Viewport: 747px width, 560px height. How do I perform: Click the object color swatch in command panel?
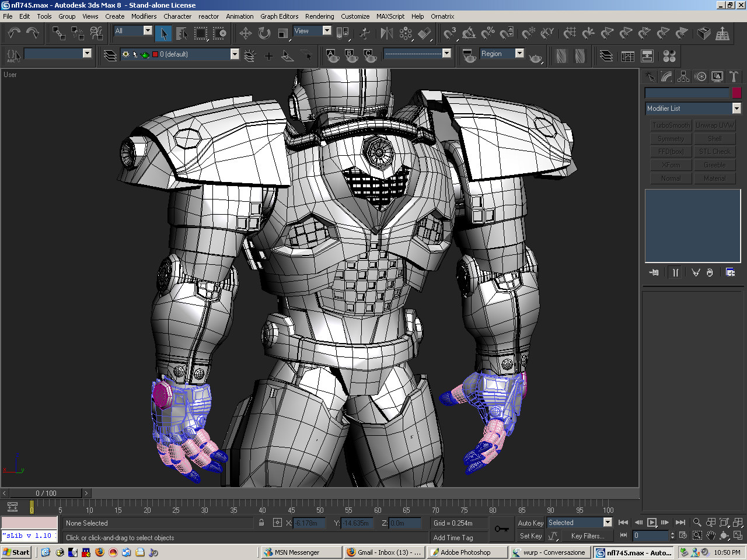click(x=736, y=93)
